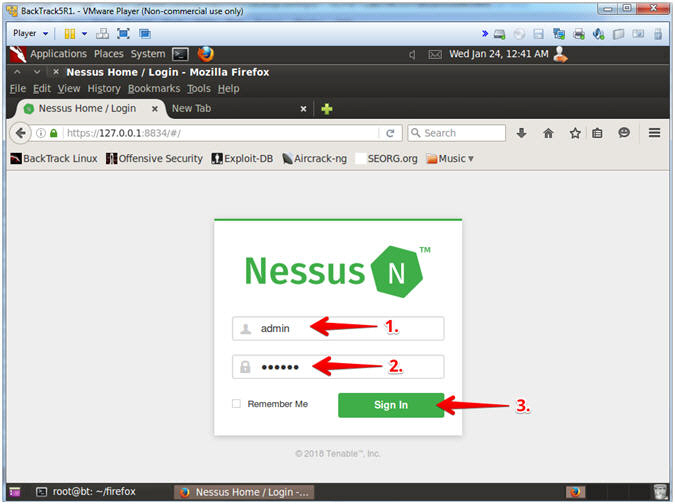Launch Firefox from top panel icon
Viewport: 675px width, 504px height.
coord(205,54)
